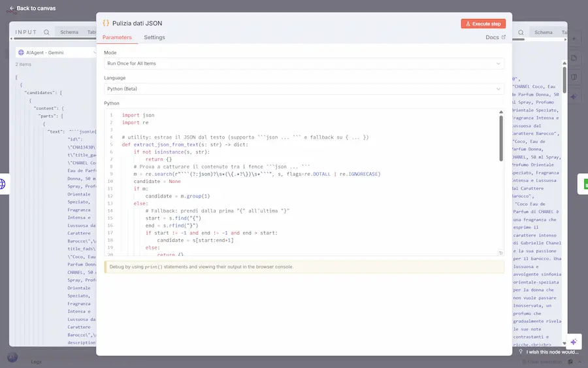Expand the Python code editor to fullscreen
The width and height of the screenshot is (588, 368).
[x=500, y=253]
